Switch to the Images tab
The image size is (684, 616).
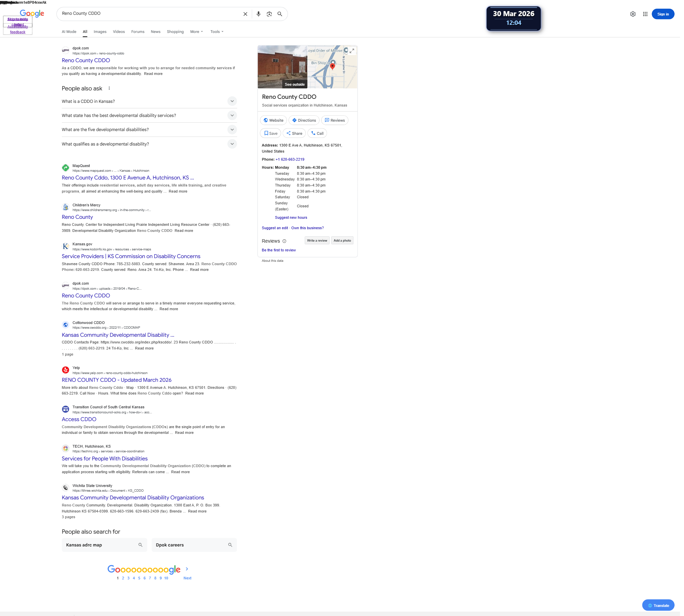[x=100, y=32]
